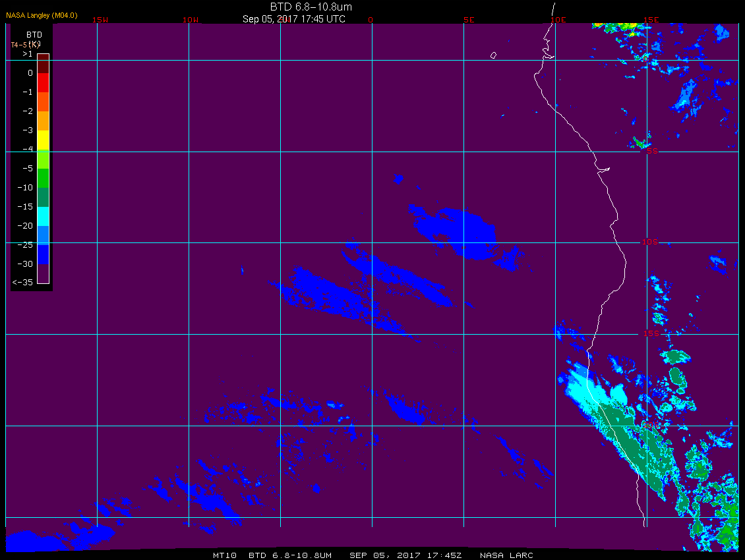
Task: Click the '5S' latitude label
Action: click(x=652, y=151)
